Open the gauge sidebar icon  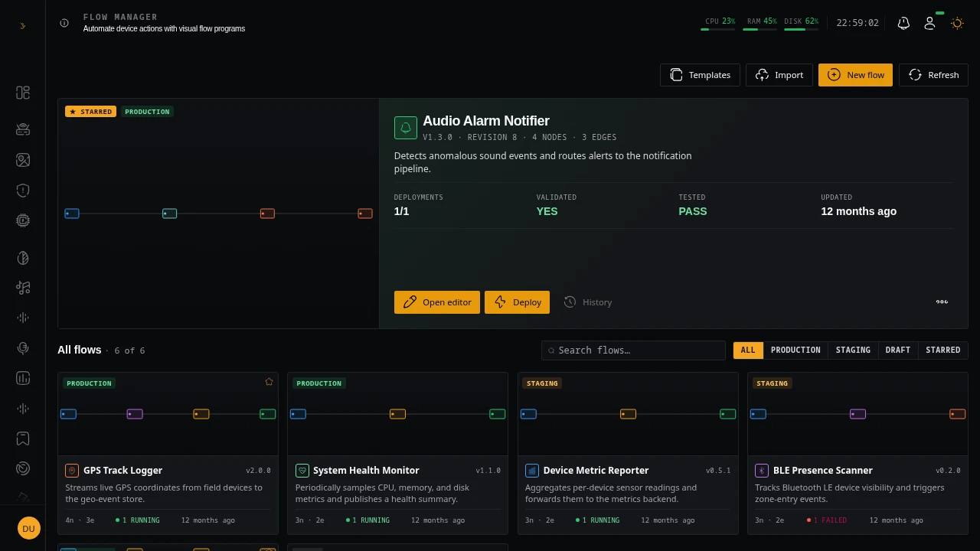(x=23, y=468)
